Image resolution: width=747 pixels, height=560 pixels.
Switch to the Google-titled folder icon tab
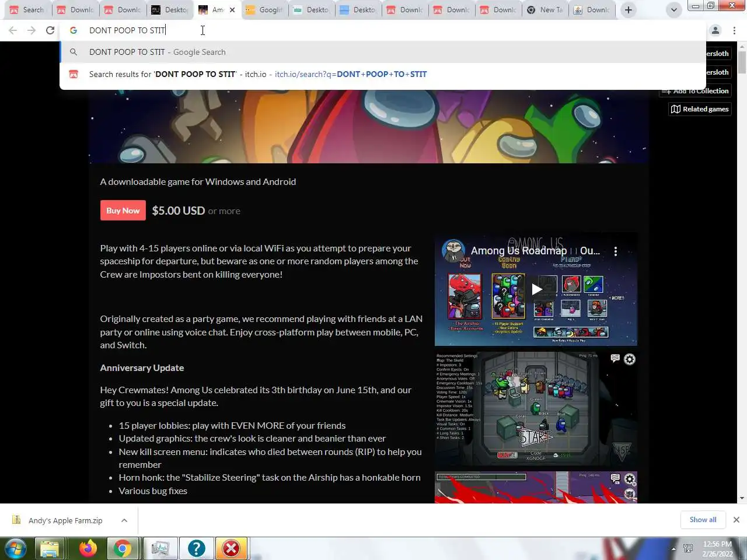(x=264, y=10)
